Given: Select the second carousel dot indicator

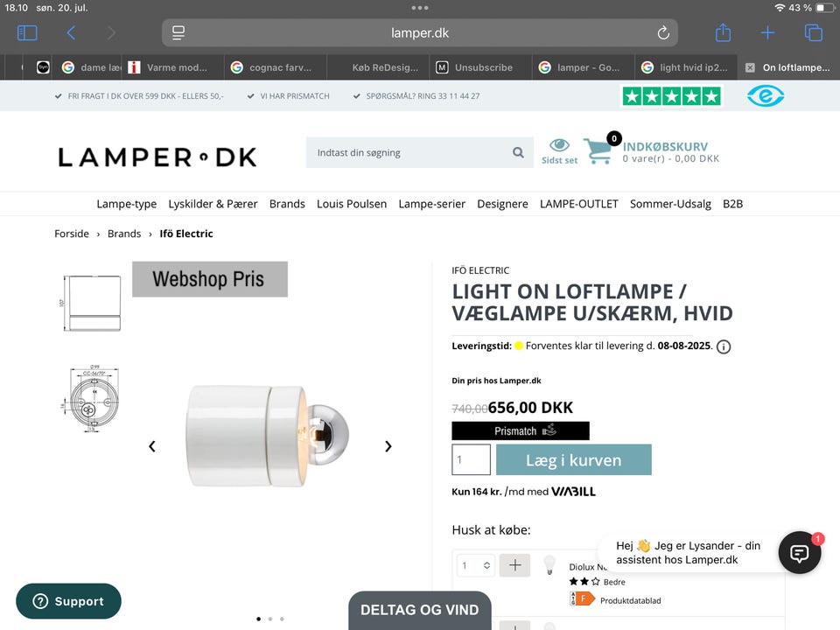Looking at the screenshot, I should [x=270, y=619].
